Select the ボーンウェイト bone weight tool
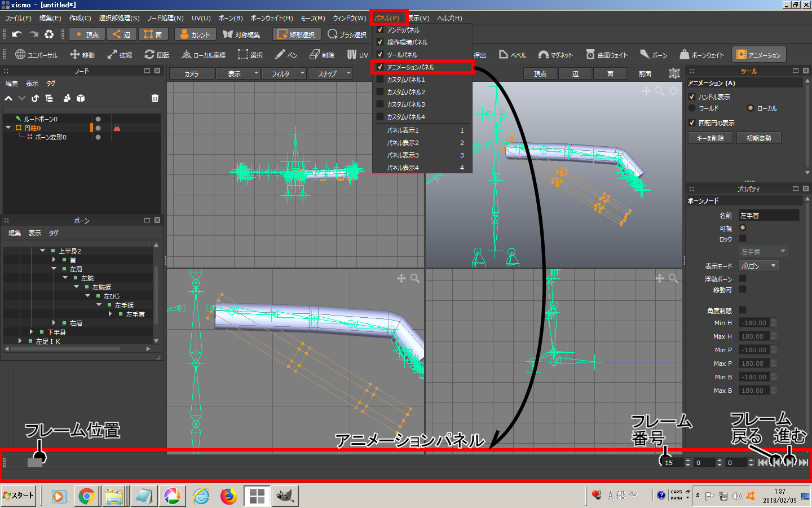The width and height of the screenshot is (812, 508). coord(701,55)
